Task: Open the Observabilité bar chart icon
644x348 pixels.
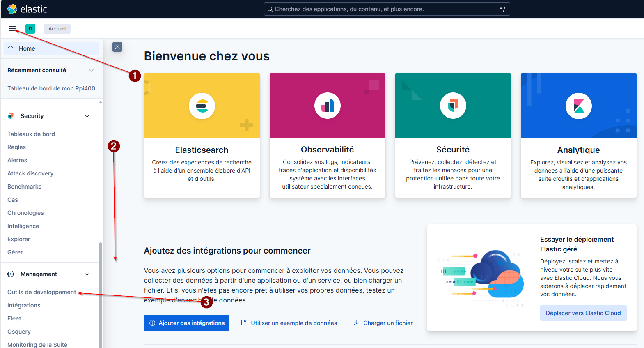Action: tap(328, 106)
